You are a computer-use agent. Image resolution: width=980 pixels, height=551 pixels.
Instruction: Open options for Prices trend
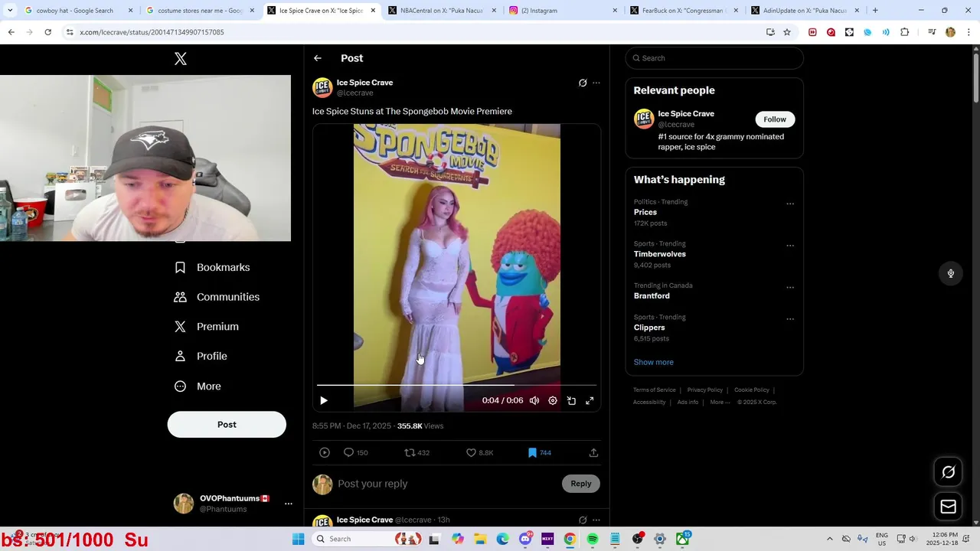click(x=790, y=204)
